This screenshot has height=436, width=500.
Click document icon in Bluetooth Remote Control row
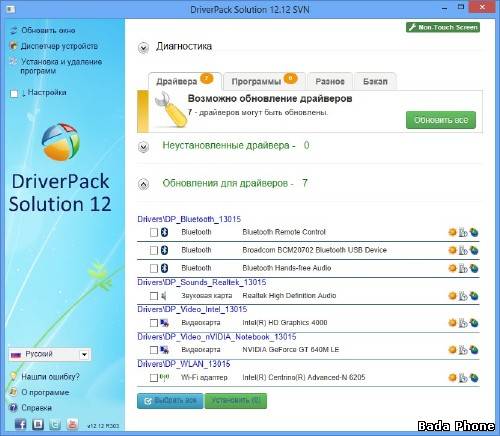click(463, 232)
